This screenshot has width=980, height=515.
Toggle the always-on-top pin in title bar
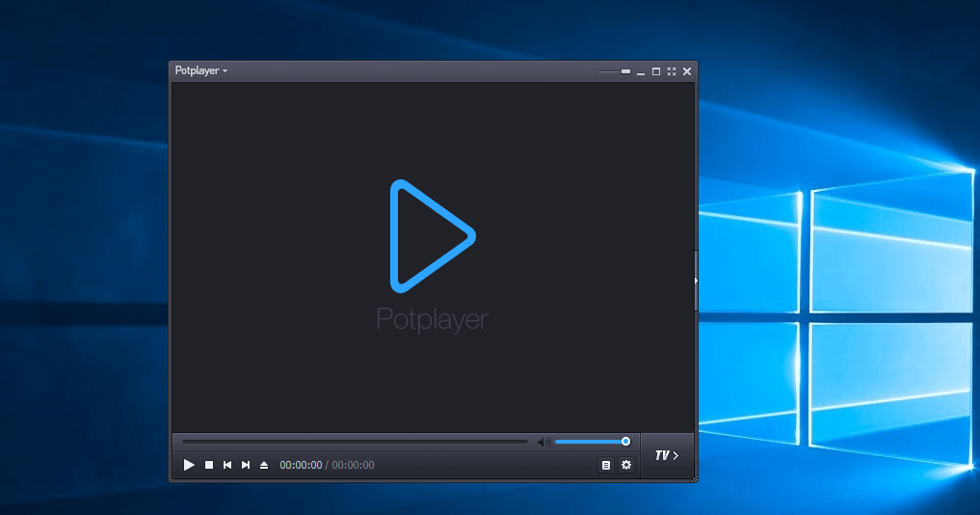(x=625, y=71)
